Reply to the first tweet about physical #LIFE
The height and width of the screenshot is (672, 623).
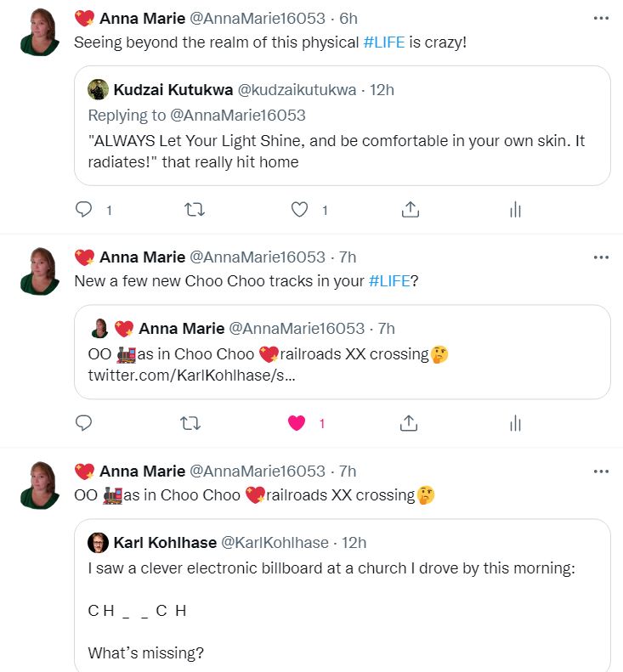pyautogui.click(x=84, y=210)
